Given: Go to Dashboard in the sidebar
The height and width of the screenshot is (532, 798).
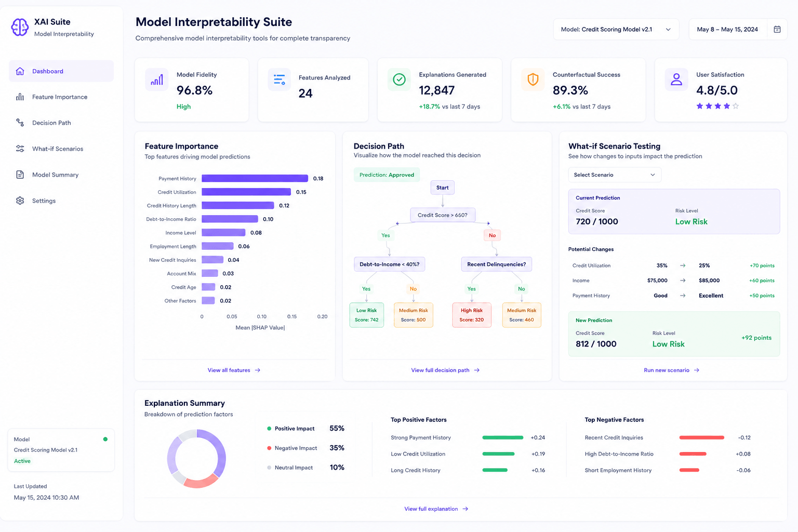Looking at the screenshot, I should [x=61, y=71].
